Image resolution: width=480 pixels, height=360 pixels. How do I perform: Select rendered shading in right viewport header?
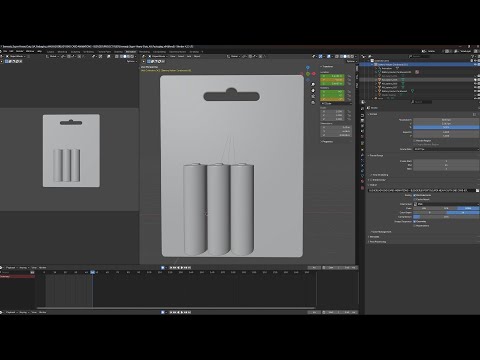352,56
